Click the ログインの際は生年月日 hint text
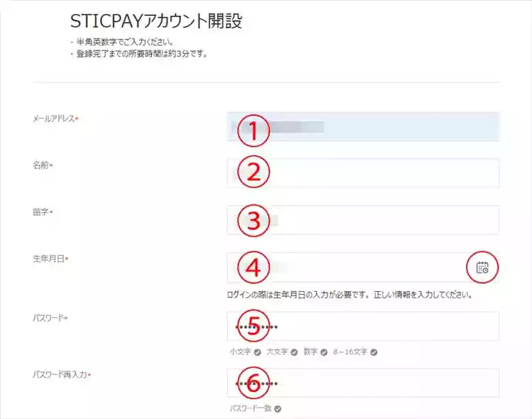 click(350, 295)
